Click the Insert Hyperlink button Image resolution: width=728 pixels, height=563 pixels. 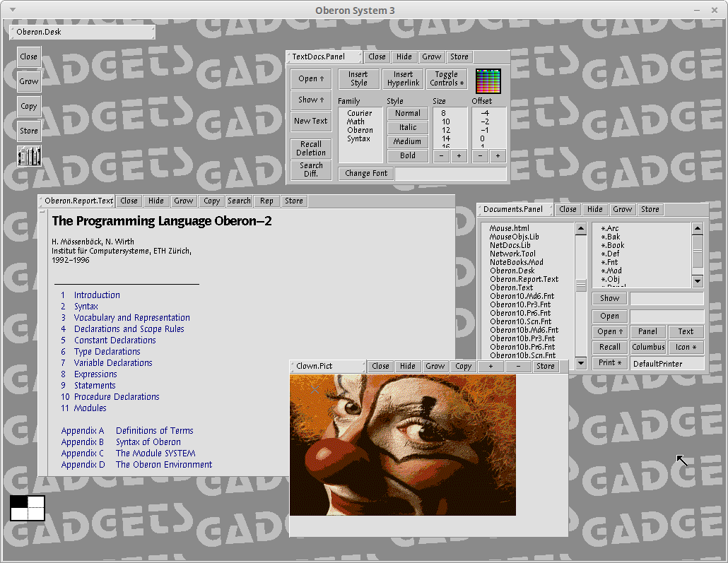403,78
